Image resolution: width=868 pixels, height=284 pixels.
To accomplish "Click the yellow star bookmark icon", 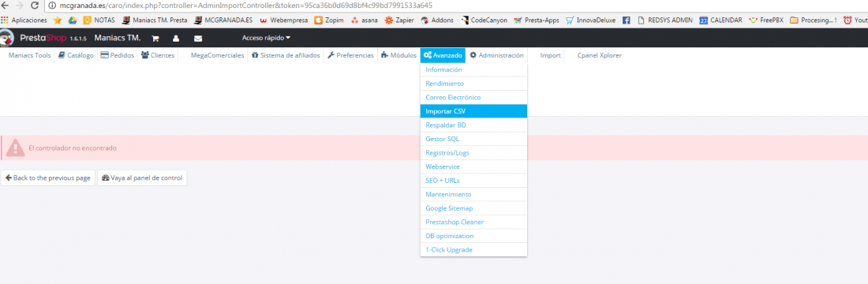I will pos(58,20).
